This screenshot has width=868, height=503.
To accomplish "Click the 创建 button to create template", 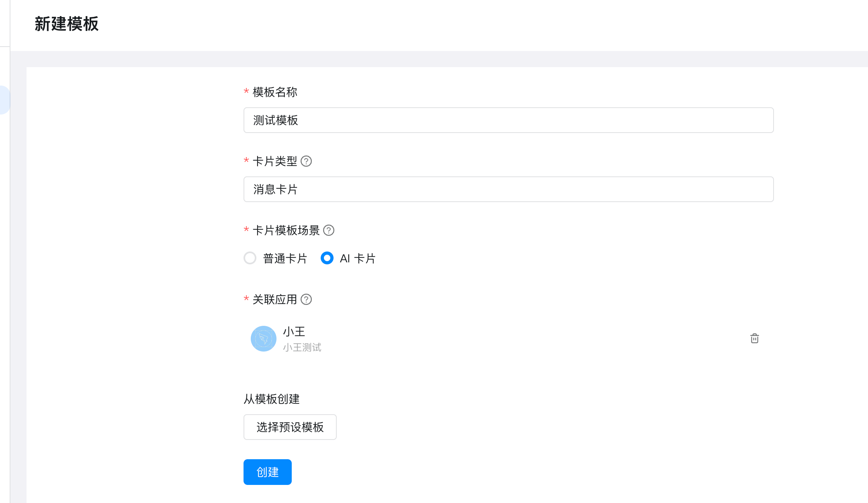I will pyautogui.click(x=267, y=472).
